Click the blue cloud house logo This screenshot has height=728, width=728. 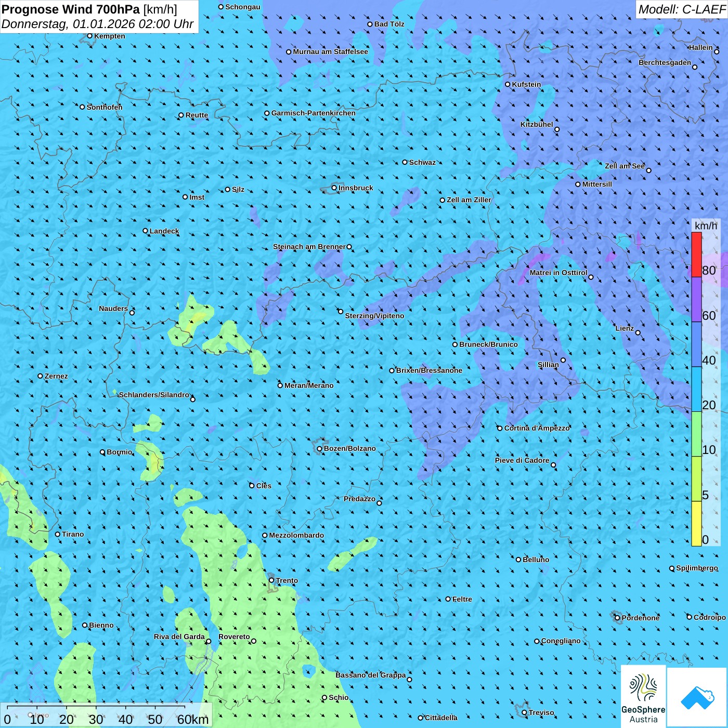(697, 698)
